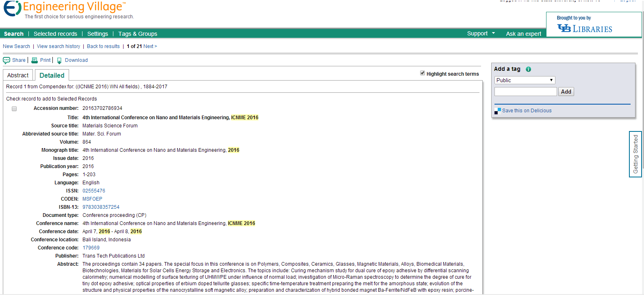This screenshot has height=295, width=644.
Task: Open the Add a tag info icon
Action: coord(528,69)
